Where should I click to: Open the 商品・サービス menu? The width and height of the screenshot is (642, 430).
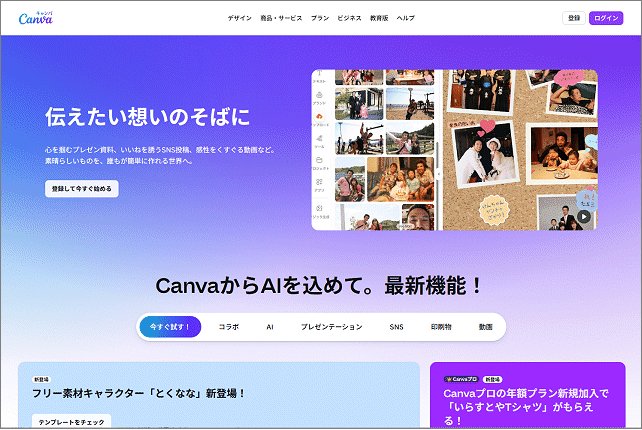pos(280,18)
